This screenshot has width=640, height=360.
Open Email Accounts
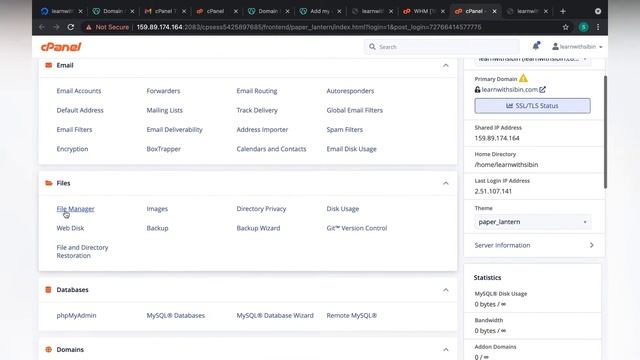pos(79,91)
